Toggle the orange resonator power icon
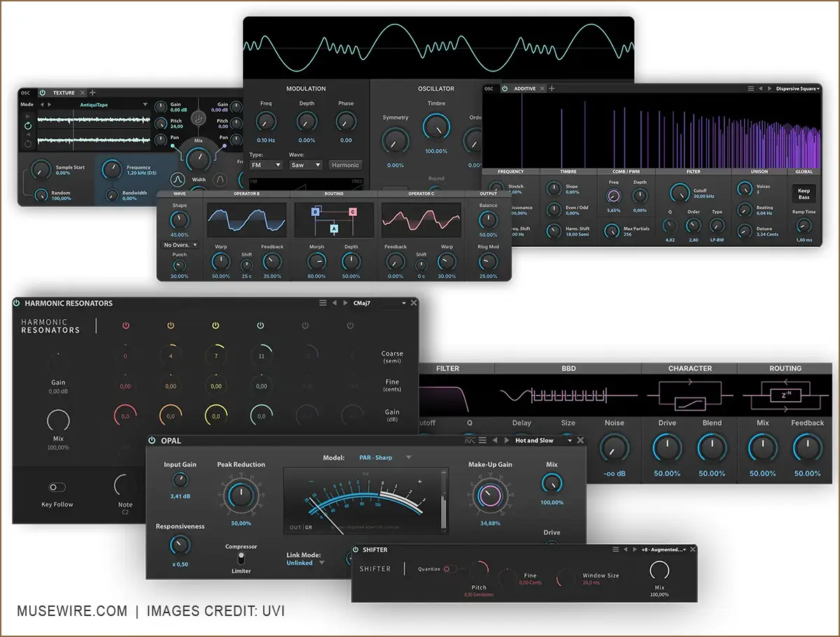This screenshot has height=637, width=840. 171,325
